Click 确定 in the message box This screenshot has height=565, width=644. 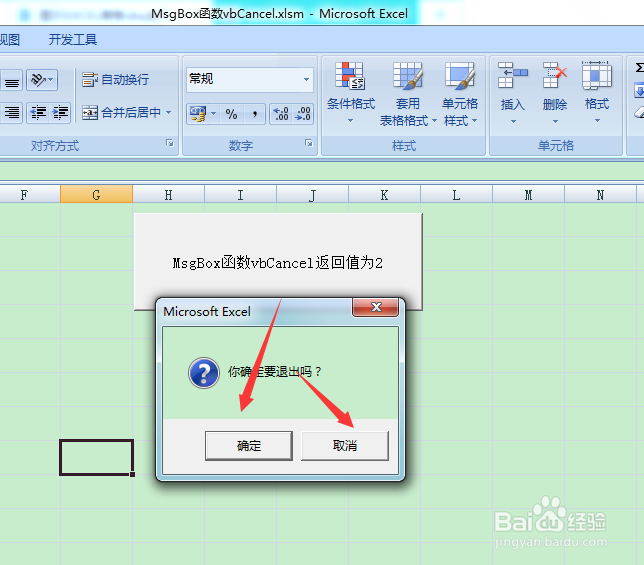[249, 446]
